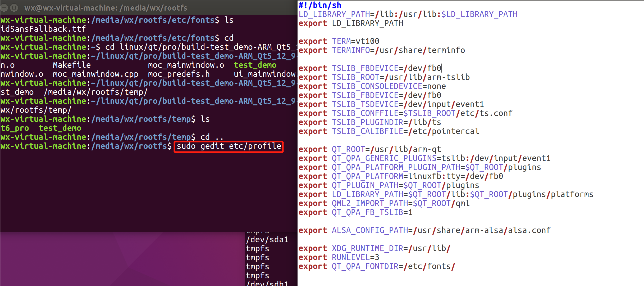This screenshot has width=644, height=286.
Task: Click the TSLIB_CONFFILE line in the editor
Action: pos(405,113)
